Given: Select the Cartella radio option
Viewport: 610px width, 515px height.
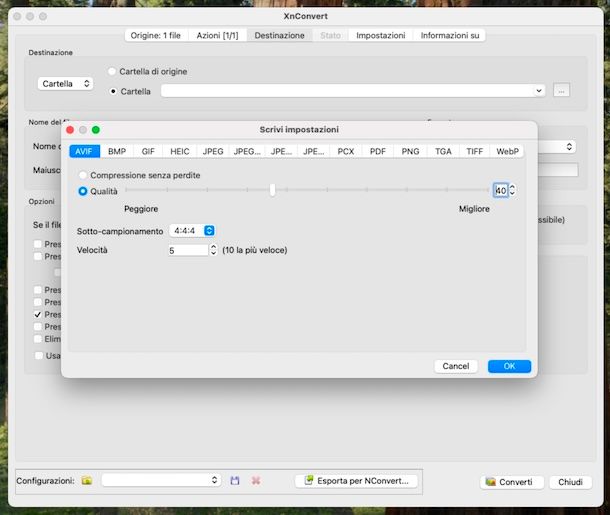Looking at the screenshot, I should click(x=113, y=91).
